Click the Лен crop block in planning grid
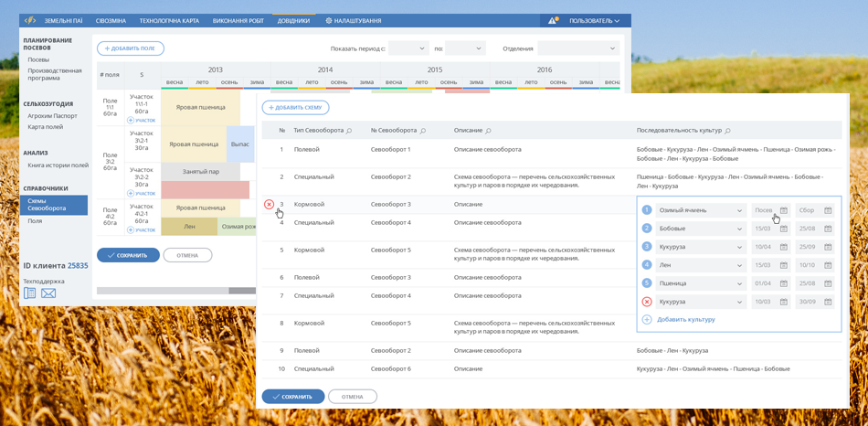 pyautogui.click(x=189, y=227)
